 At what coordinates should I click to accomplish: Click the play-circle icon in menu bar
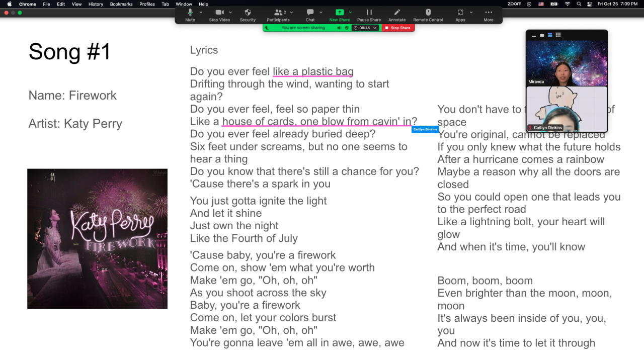point(529,4)
